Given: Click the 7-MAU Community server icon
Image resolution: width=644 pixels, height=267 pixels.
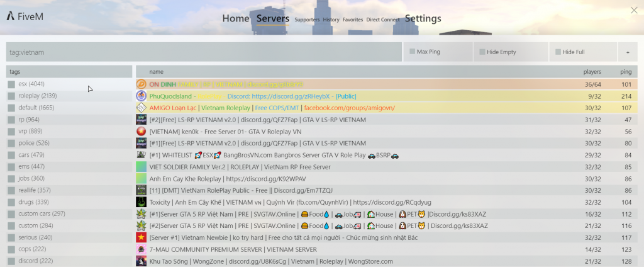Looking at the screenshot, I should point(142,249).
